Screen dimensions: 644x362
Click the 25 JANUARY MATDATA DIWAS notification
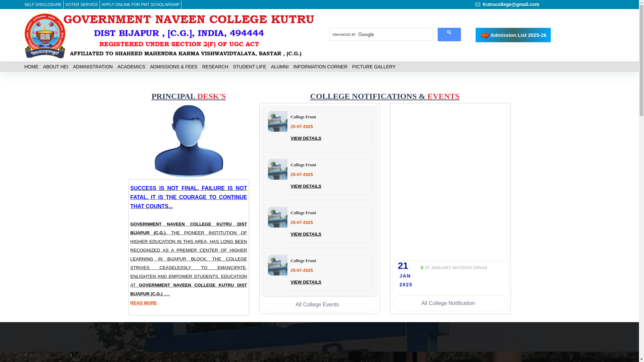point(456,268)
